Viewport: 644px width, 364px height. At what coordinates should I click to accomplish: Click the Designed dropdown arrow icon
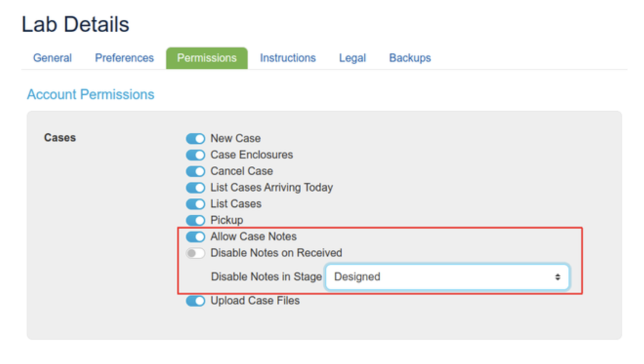[x=557, y=277]
